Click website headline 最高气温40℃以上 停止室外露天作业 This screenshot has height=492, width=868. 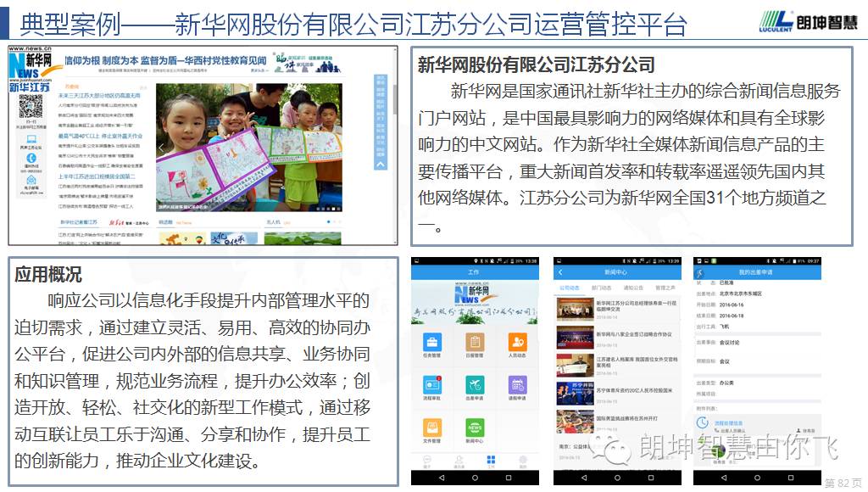[100, 136]
